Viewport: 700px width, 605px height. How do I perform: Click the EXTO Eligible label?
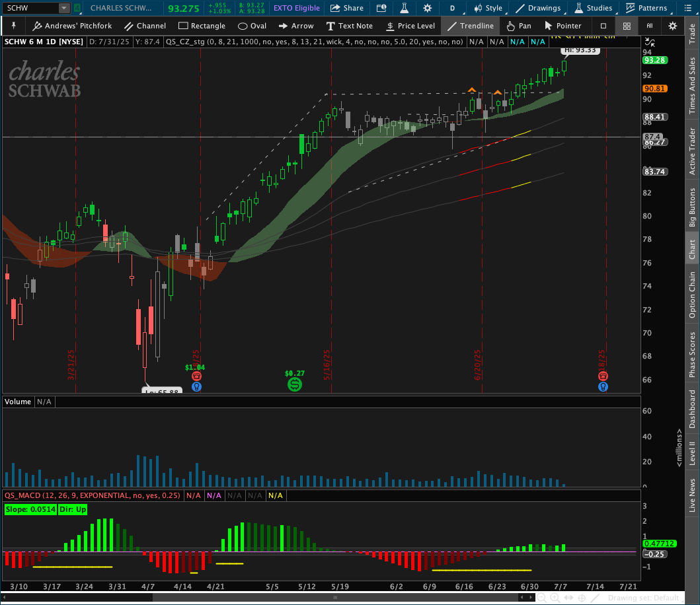pyautogui.click(x=296, y=8)
